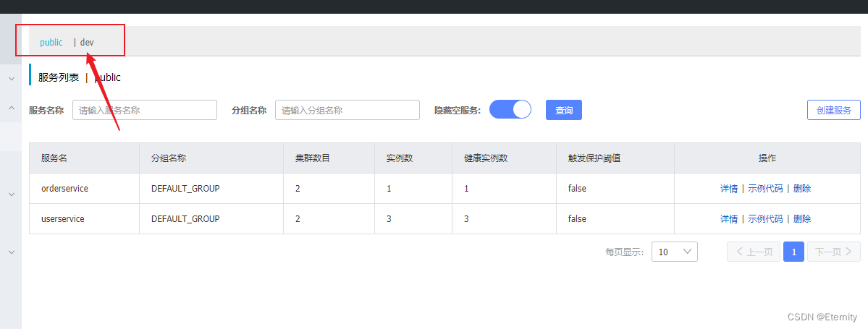Click the false value in orderservice row

click(x=577, y=189)
